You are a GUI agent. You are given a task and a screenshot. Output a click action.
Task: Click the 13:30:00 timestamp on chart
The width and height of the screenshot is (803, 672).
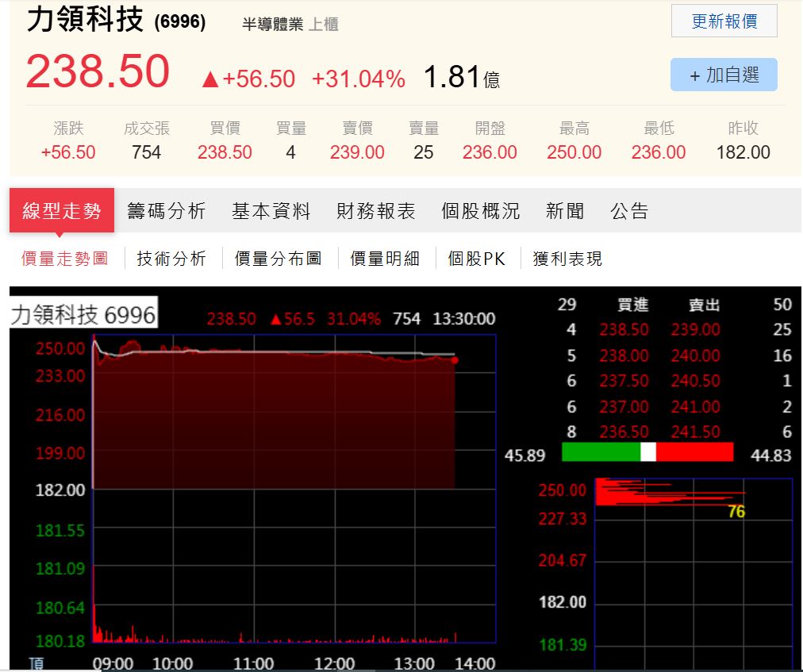(x=464, y=319)
